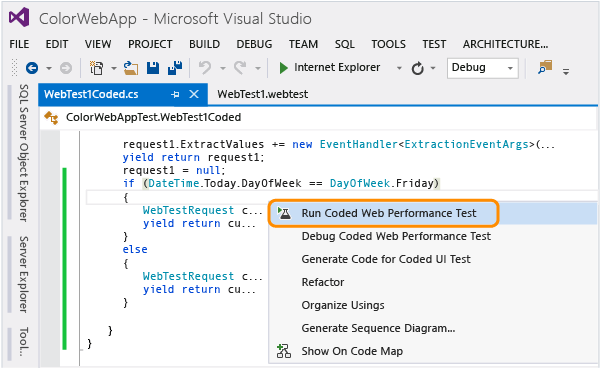600x369 pixels.
Task: Open the TOOLS menu
Action: (388, 44)
